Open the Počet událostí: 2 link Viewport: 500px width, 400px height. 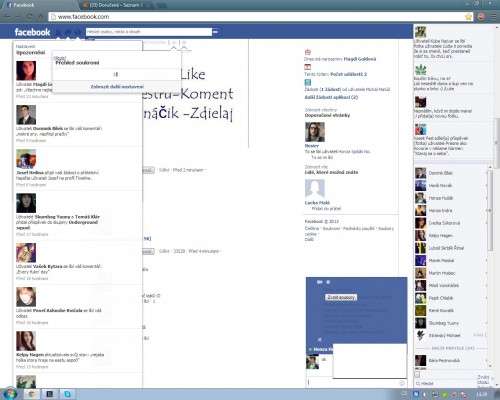point(349,74)
